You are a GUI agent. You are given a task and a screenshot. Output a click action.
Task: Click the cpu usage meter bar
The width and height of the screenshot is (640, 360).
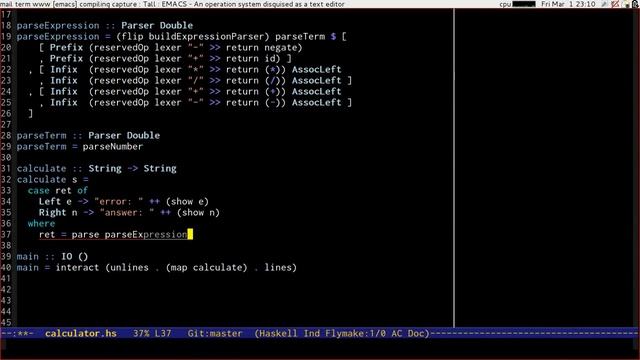click(524, 4)
